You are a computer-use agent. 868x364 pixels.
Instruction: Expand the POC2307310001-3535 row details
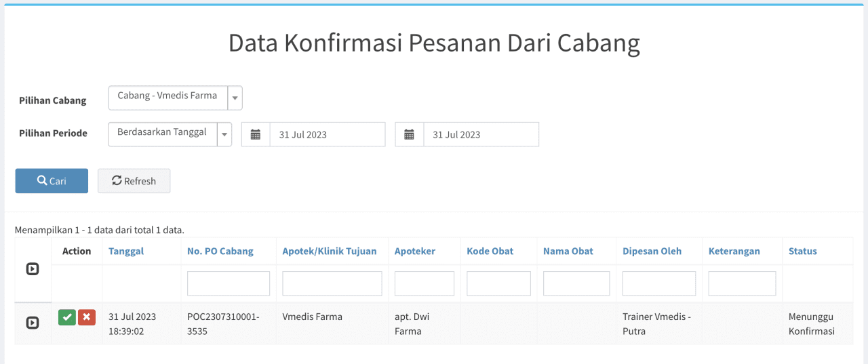pos(33,323)
